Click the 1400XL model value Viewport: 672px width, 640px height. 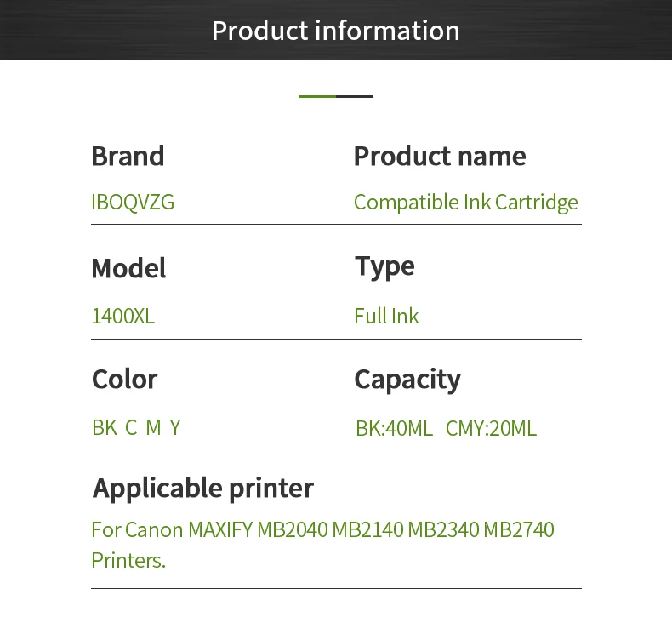click(123, 317)
